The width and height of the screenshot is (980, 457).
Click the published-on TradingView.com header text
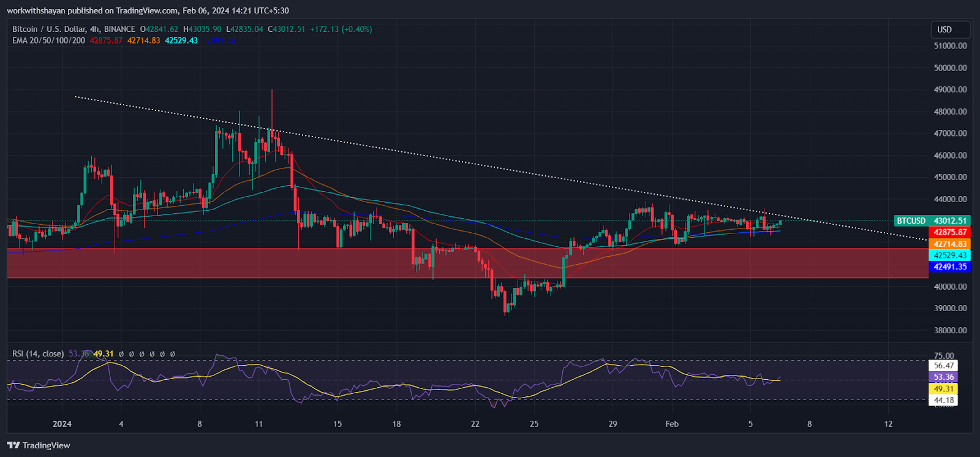tap(148, 10)
